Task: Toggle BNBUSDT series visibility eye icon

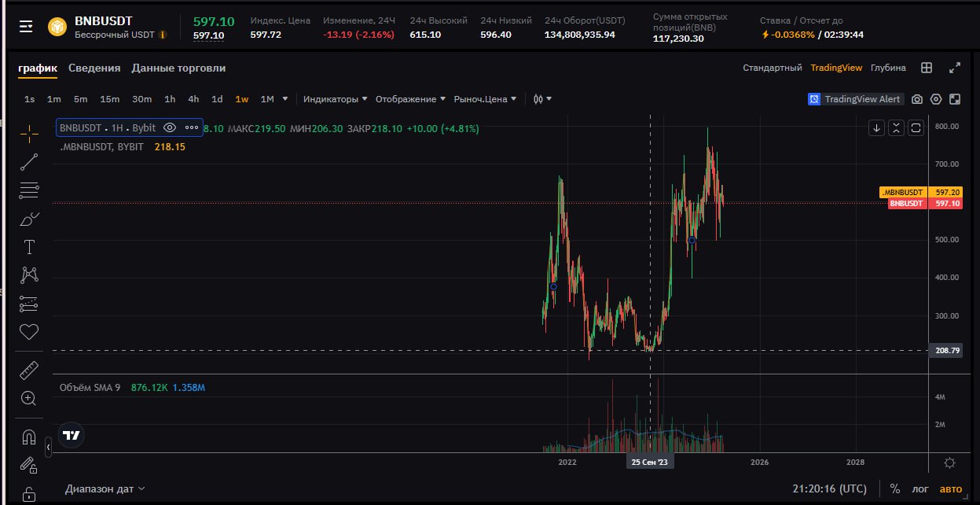Action: 170,127
